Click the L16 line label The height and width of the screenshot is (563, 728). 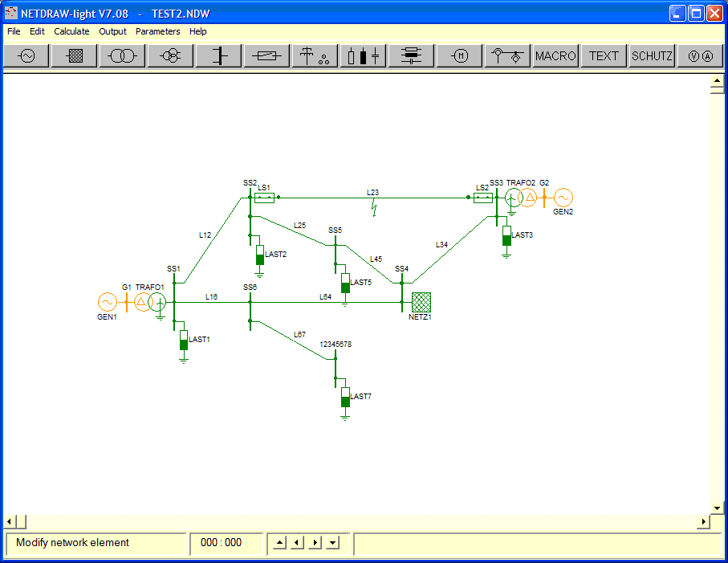[x=212, y=296]
